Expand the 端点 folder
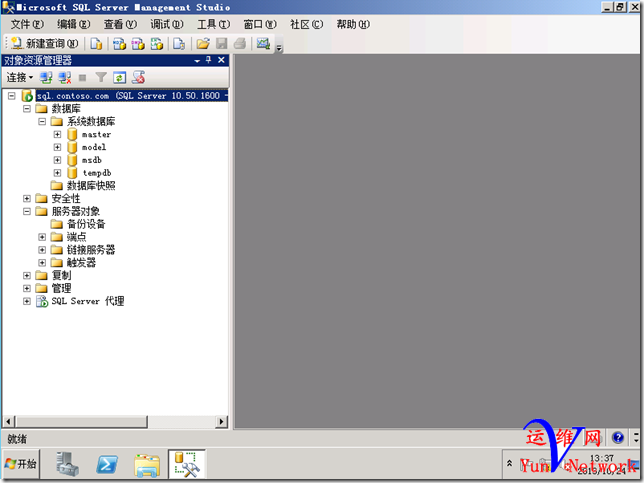 pyautogui.click(x=42, y=237)
